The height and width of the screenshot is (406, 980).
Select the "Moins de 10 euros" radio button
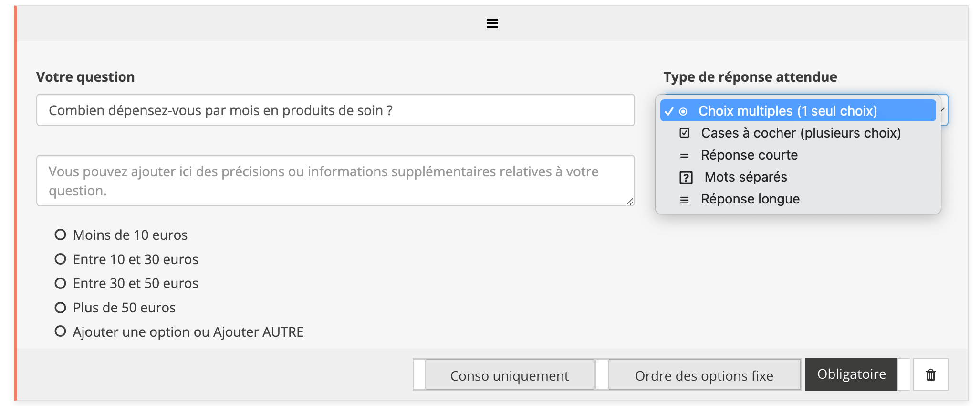click(x=60, y=235)
